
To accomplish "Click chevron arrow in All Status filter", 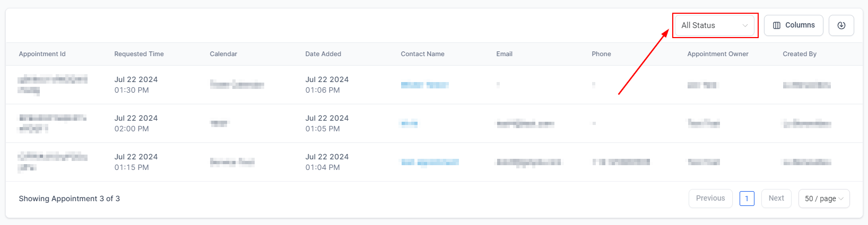I will click(x=745, y=25).
